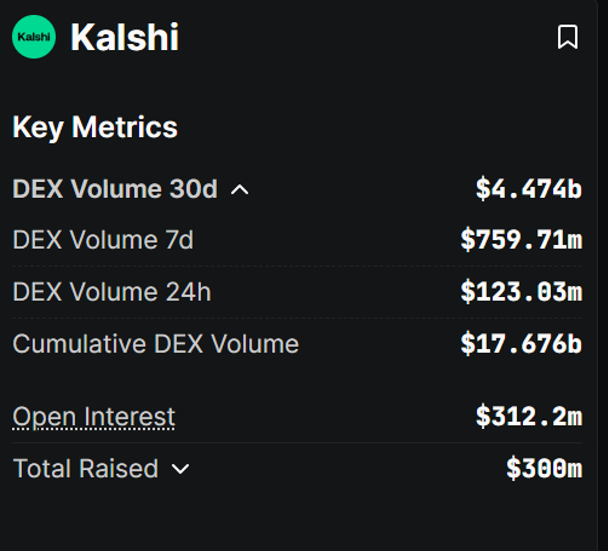
Task: Click the $312.2m open interest value
Action: [x=528, y=417]
